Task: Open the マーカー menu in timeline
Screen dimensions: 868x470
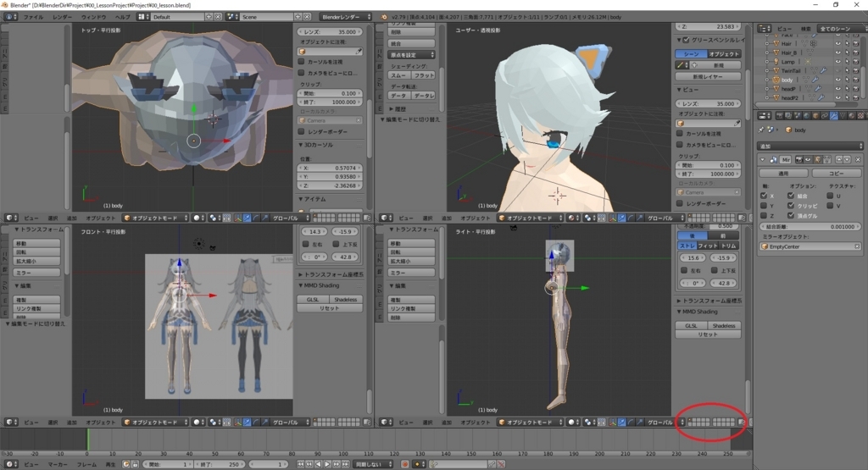Action: click(x=58, y=464)
